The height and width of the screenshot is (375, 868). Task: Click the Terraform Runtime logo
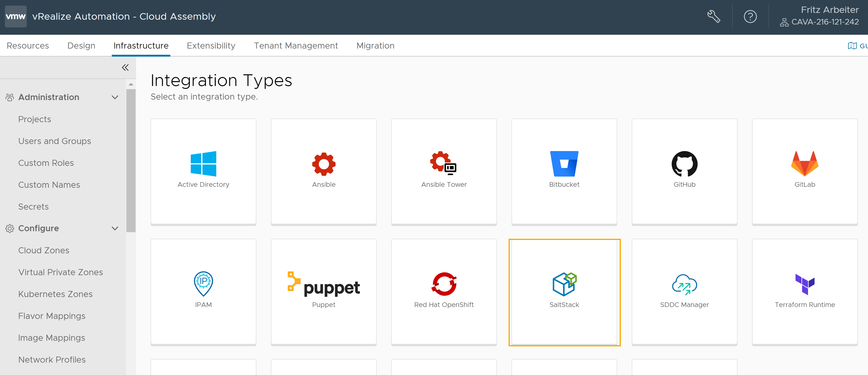click(x=805, y=284)
